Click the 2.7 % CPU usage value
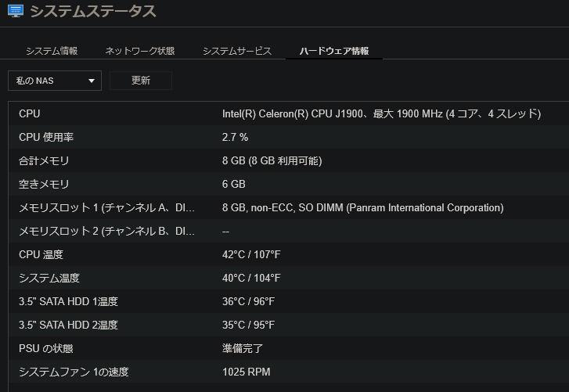Screen dimensions: 569x392 [x=235, y=137]
